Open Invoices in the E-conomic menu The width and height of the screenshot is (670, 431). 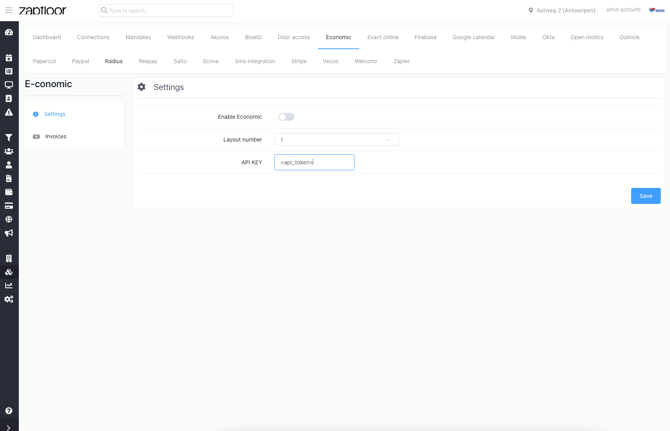(55, 136)
